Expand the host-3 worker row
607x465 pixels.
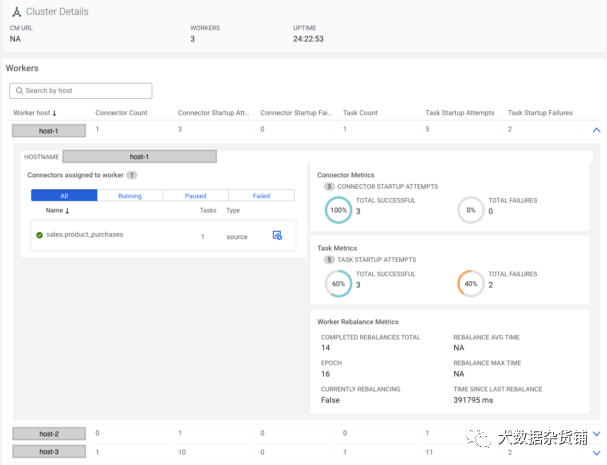tap(596, 453)
